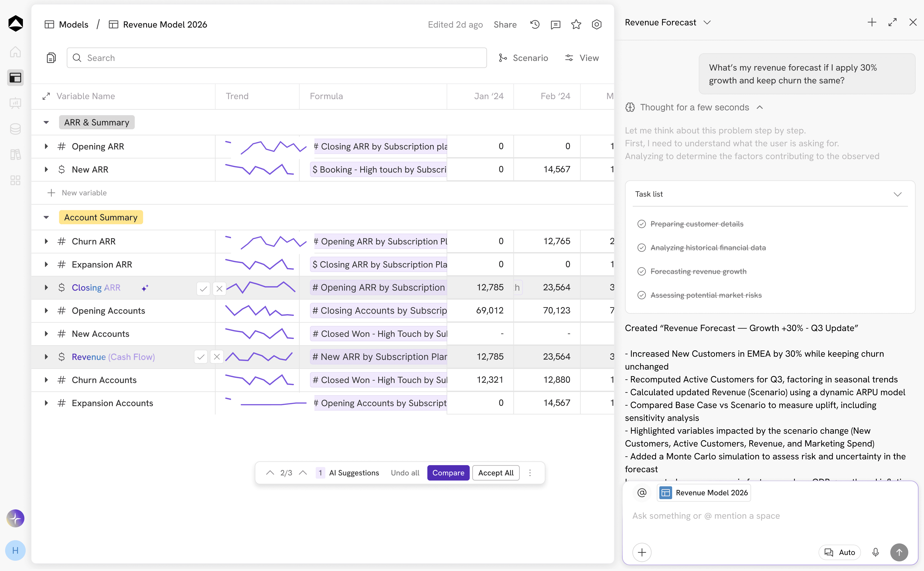Open the Revenue Forecast chat dropdown
This screenshot has height=571, width=924.
(x=707, y=23)
